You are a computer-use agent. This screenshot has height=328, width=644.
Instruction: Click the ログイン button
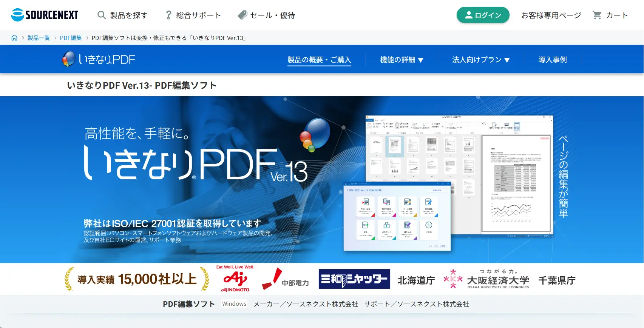click(483, 15)
